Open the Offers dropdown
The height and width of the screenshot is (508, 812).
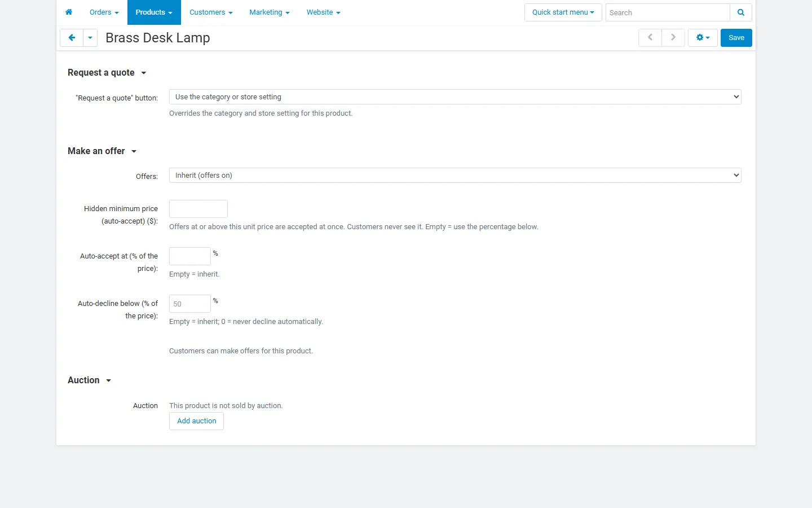coord(455,176)
